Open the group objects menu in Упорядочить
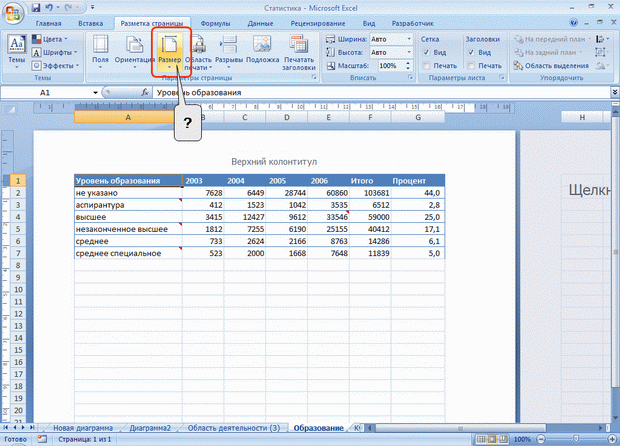620x446 pixels. (x=601, y=52)
